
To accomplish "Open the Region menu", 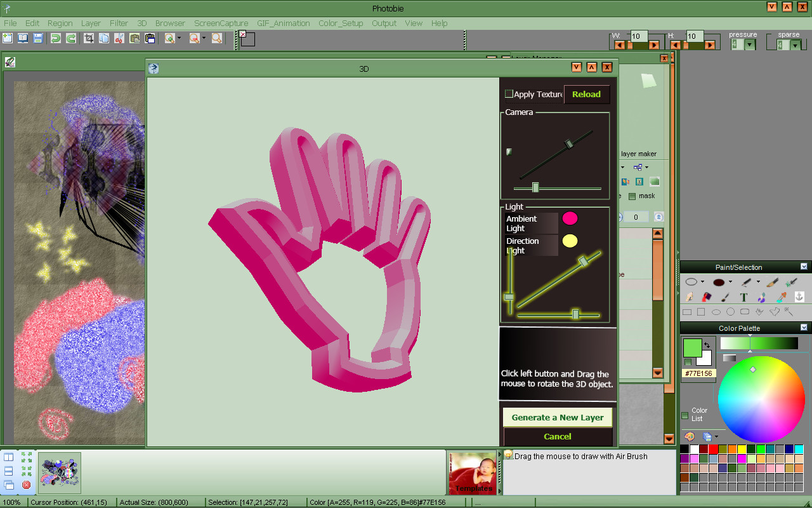I will point(60,23).
